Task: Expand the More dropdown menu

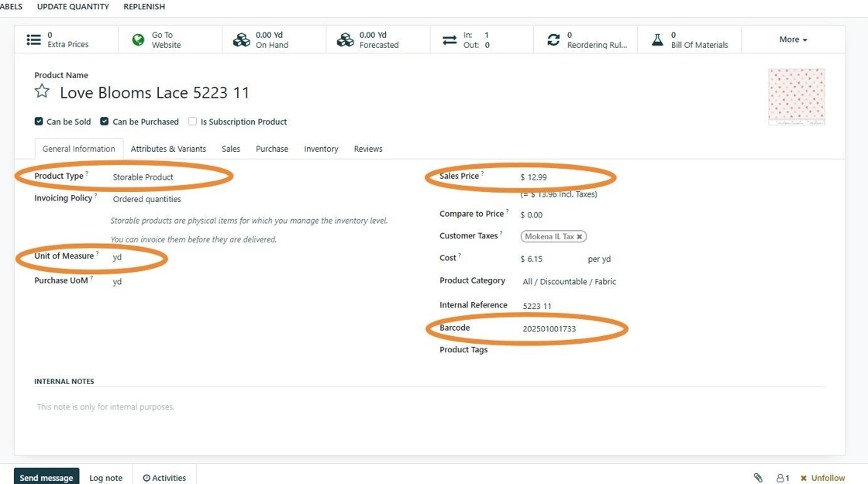Action: pos(793,39)
